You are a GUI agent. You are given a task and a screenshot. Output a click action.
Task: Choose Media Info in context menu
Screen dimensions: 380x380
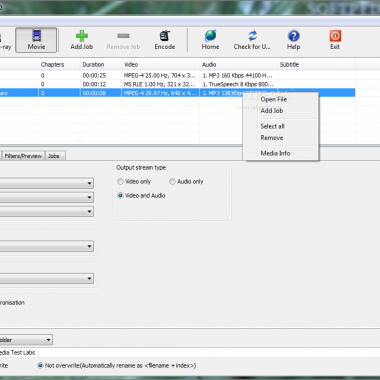tap(275, 153)
